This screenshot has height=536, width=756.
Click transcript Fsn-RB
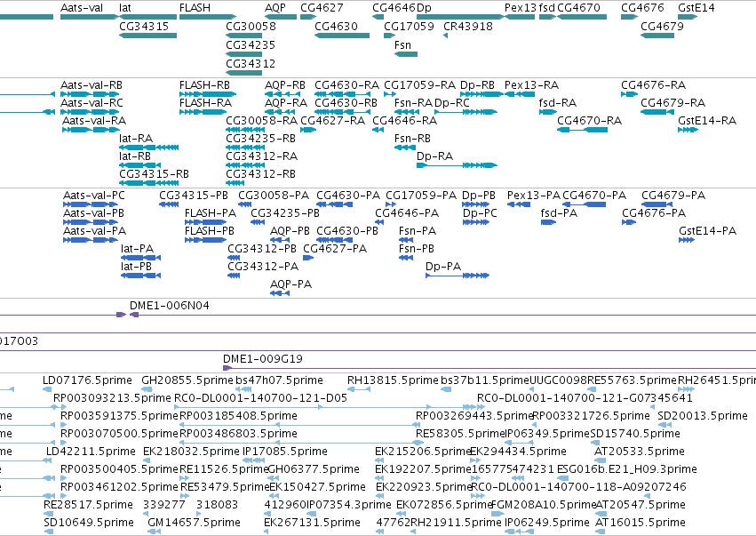[x=412, y=139]
